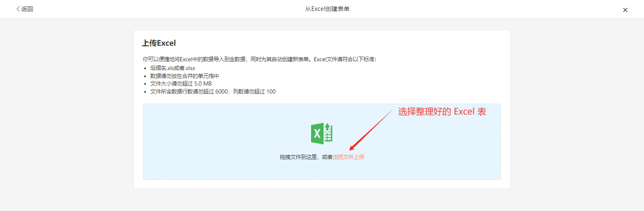Open the 浏览文件上传 link

(348, 157)
